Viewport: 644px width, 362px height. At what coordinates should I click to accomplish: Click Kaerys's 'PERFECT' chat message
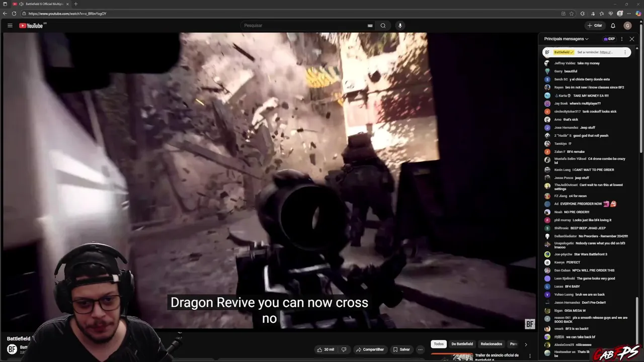coord(567,262)
